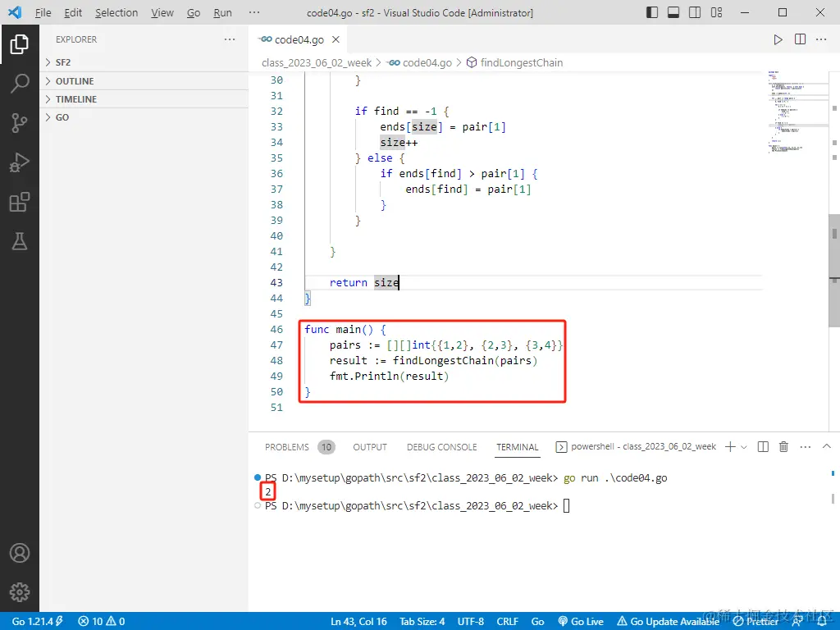840x630 pixels.
Task: Open Customize Layout icon
Action: (x=716, y=12)
